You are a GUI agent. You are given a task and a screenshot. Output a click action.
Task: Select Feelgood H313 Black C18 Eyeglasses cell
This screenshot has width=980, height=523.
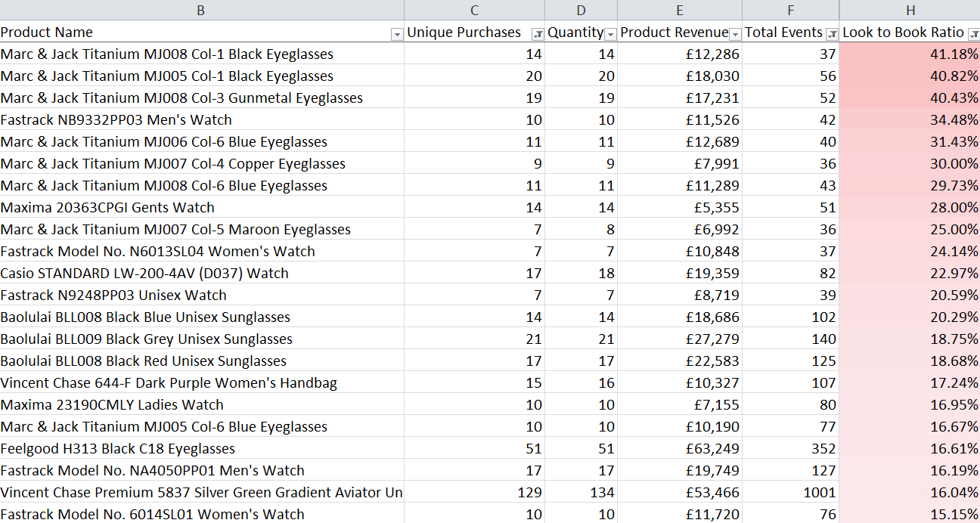click(202, 448)
